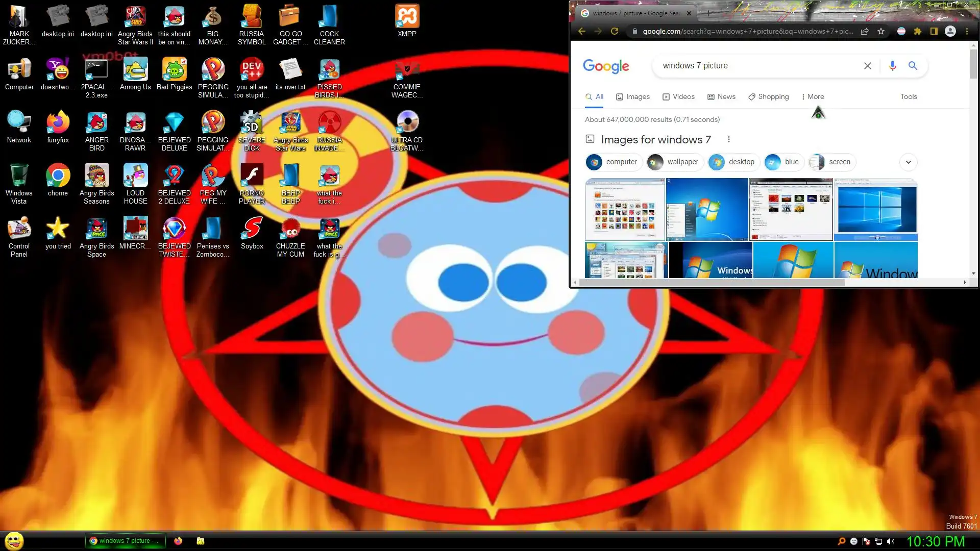Switch to the Images search tab

pos(633,96)
